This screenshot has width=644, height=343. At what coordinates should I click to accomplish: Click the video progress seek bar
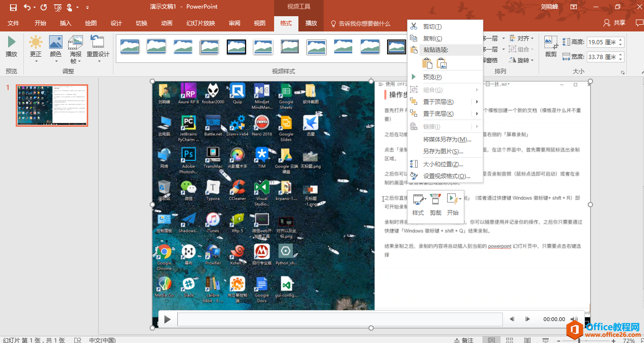coord(339,319)
